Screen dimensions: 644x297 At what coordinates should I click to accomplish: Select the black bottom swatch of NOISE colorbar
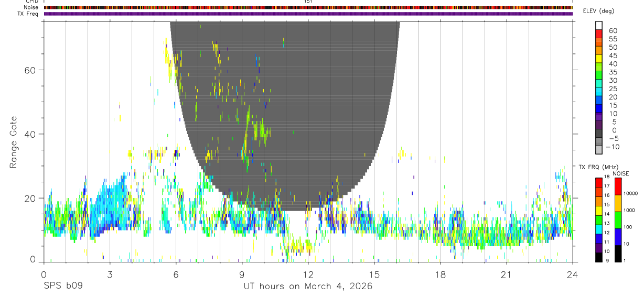(618, 253)
